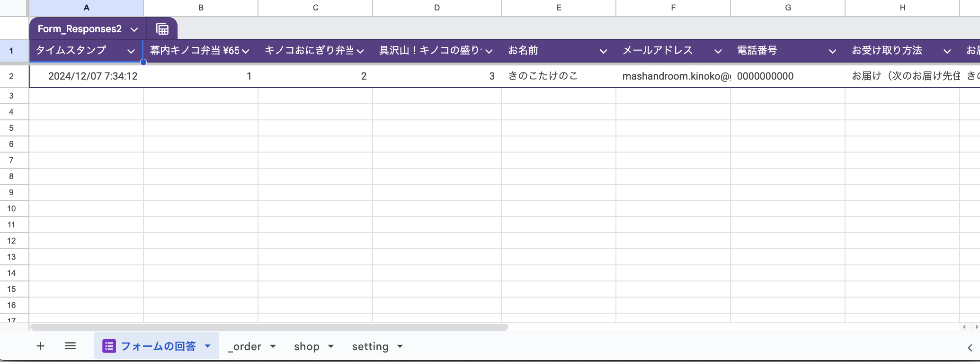980x362 pixels.
Task: Click the form icon on フォームの回答 tab
Action: (109, 346)
